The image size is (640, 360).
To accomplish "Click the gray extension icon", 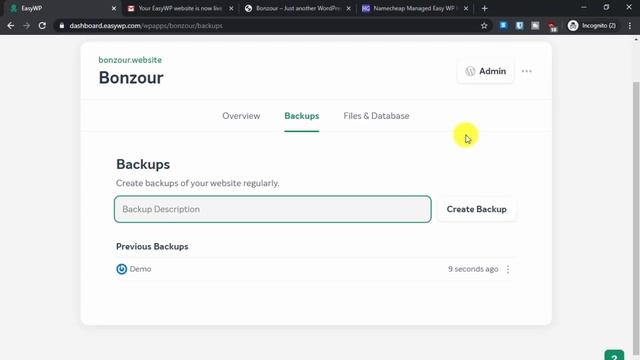I will pos(535,26).
